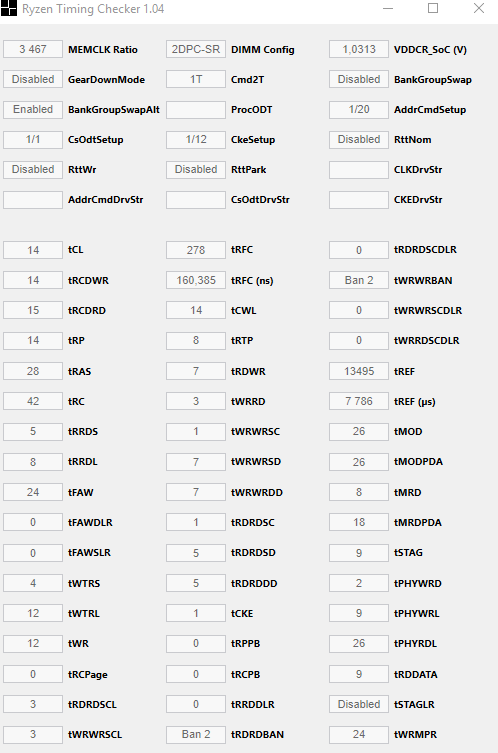Select the BankGroupSwapAlt Enabled field
498x753 pixels.
point(33,109)
